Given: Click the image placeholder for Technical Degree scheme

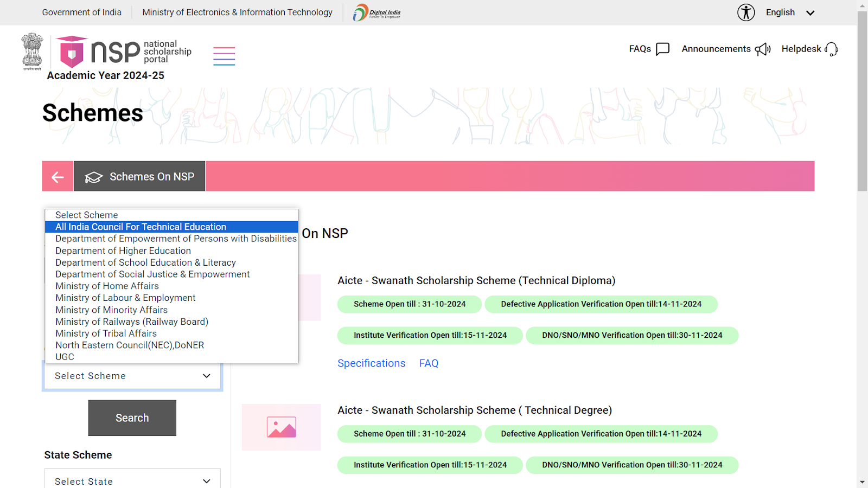Looking at the screenshot, I should pyautogui.click(x=282, y=427).
